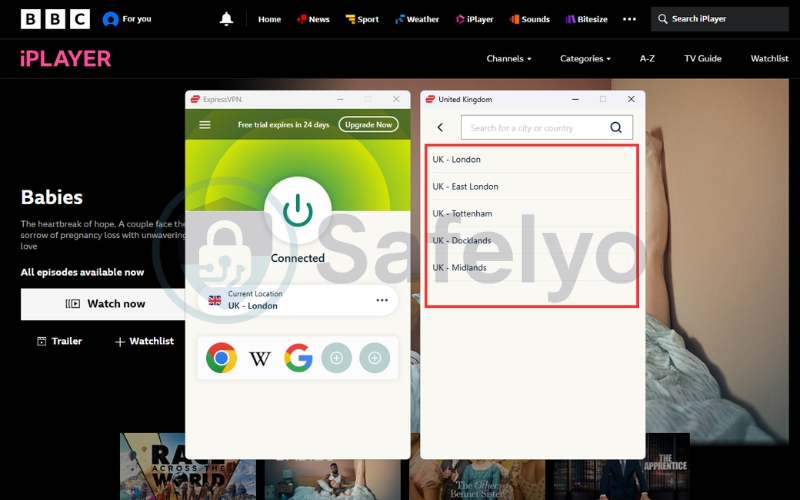The height and width of the screenshot is (500, 800).
Task: Click Watch now for Babies
Action: (x=103, y=304)
